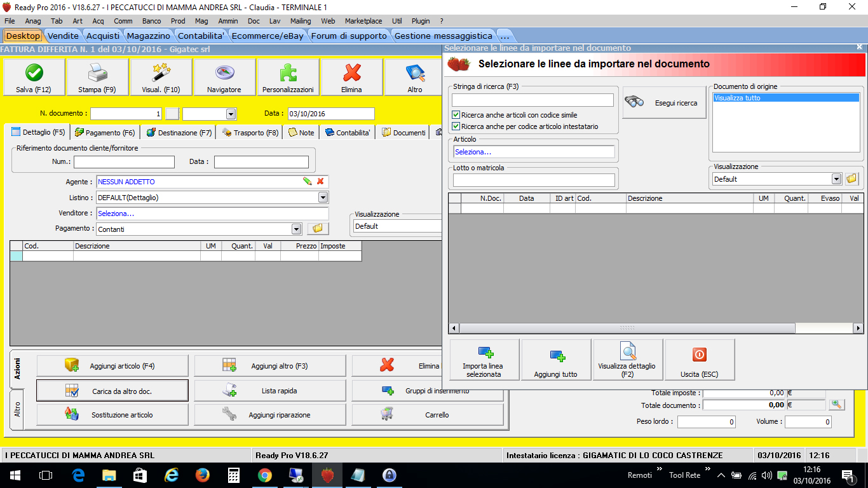Image resolution: width=868 pixels, height=488 pixels.
Task: Click the small button after N. documento
Action: [172, 114]
